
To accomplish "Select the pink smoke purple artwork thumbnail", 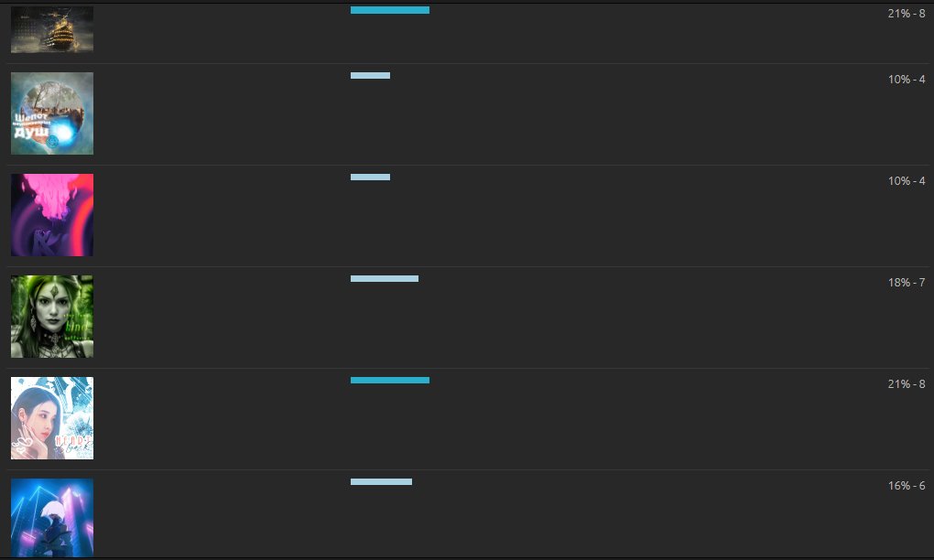I will click(x=52, y=215).
